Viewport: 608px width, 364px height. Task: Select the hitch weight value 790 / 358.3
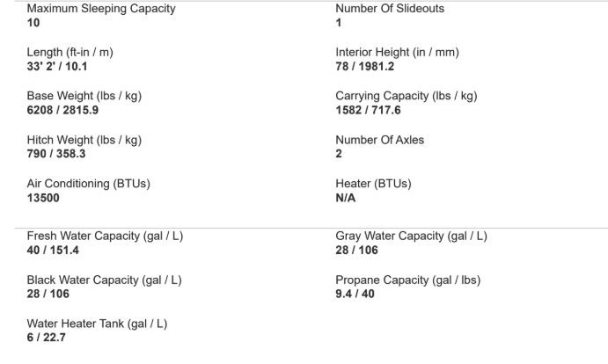[x=56, y=154]
